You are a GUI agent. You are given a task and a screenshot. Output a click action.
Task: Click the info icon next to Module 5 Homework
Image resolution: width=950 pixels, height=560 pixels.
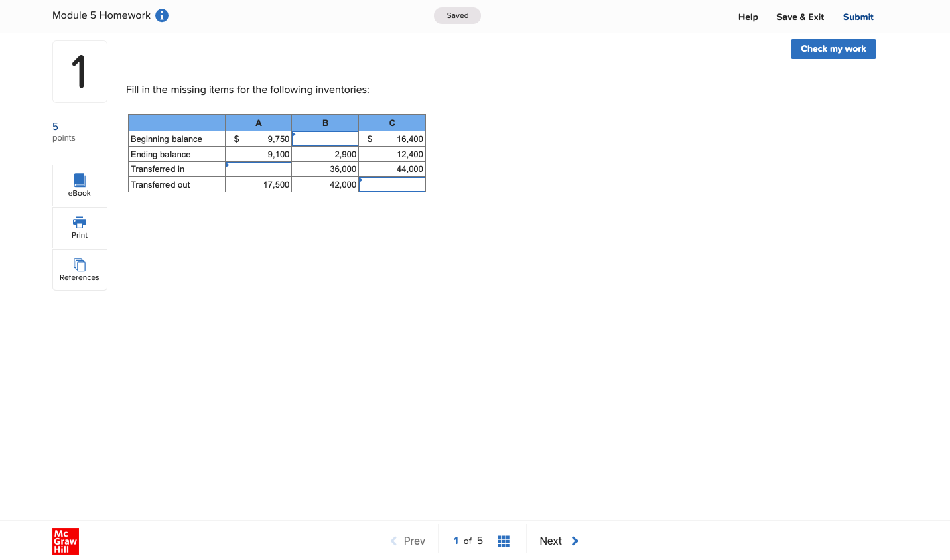tap(161, 15)
